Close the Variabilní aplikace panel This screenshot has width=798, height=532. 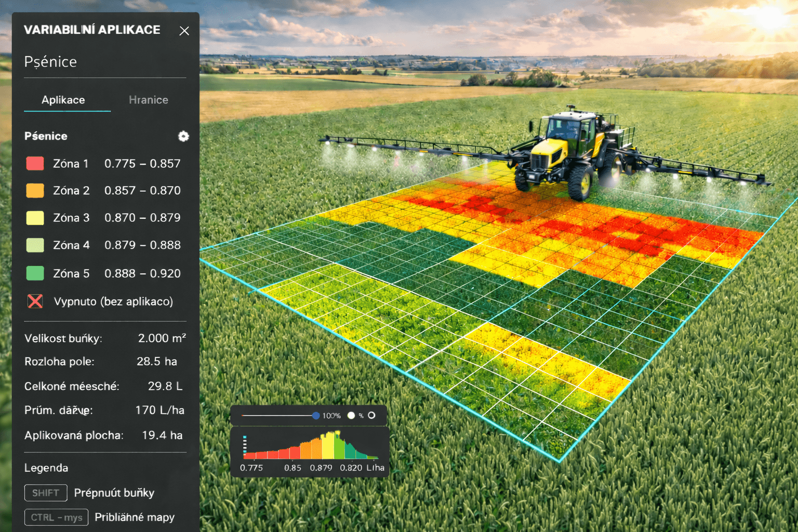coord(184,31)
